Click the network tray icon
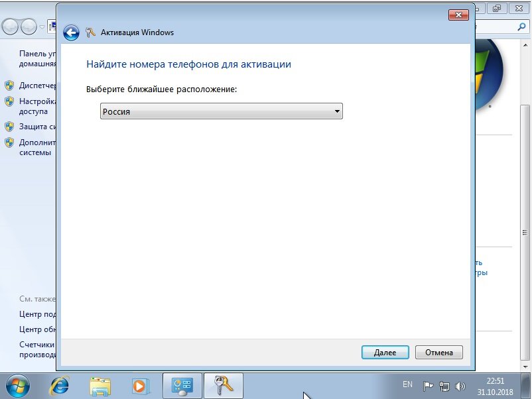 (x=444, y=386)
